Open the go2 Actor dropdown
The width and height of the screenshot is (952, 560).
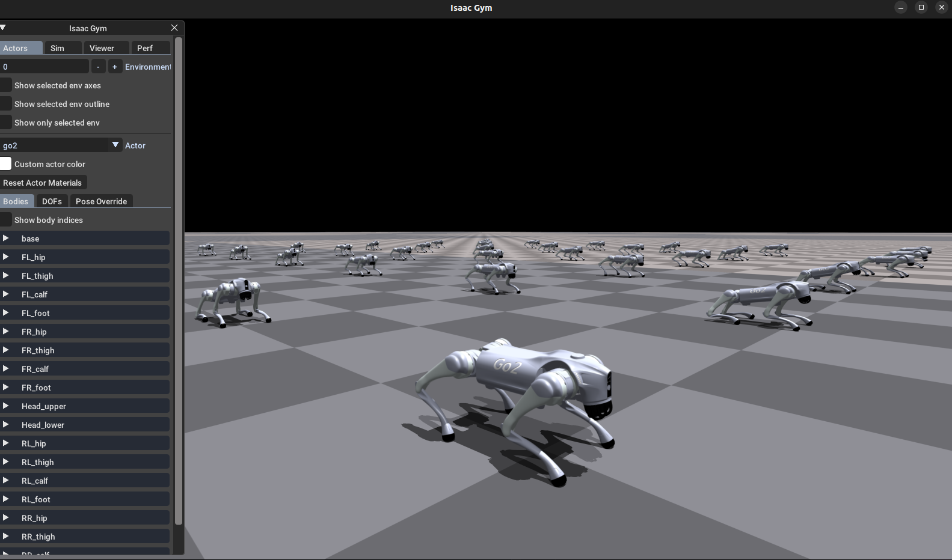[x=61, y=145]
